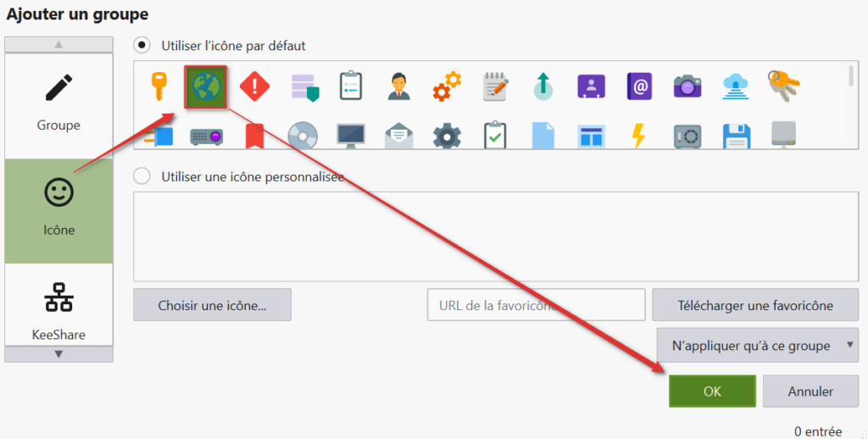Select the CD disc icon
This screenshot has width=868, height=439.
click(x=303, y=136)
